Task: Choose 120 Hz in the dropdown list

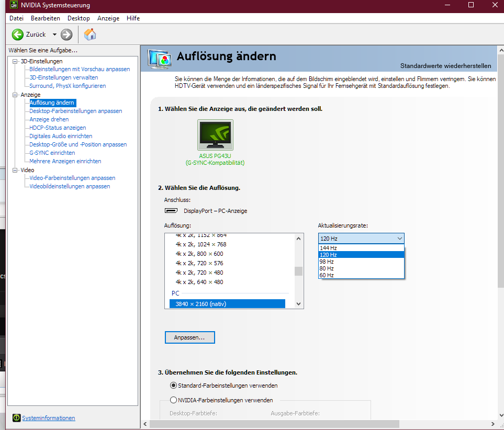Action: (x=361, y=255)
